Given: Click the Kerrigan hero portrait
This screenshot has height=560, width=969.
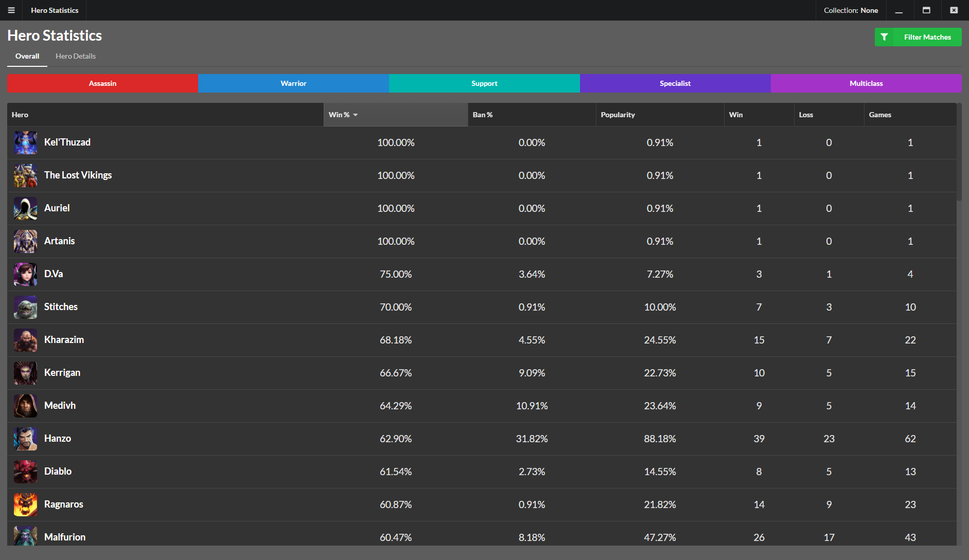Looking at the screenshot, I should (25, 373).
